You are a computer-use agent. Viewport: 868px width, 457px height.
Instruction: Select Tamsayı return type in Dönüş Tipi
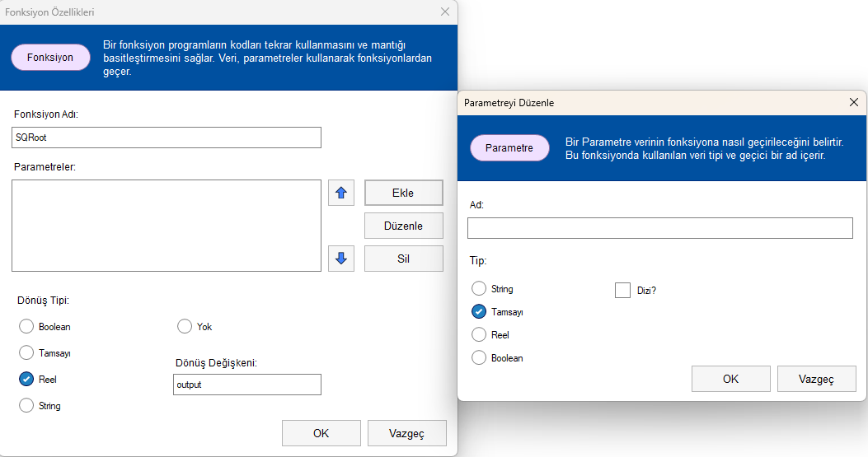click(26, 352)
